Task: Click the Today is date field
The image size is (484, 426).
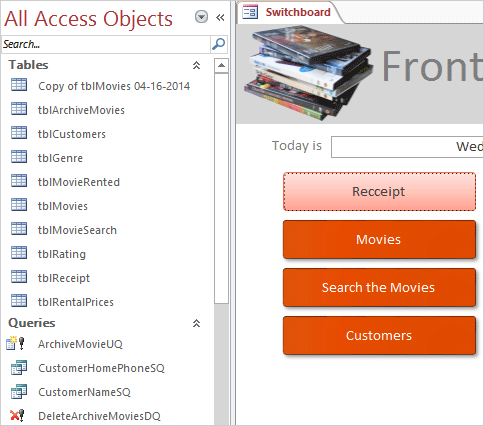Action: (x=407, y=147)
